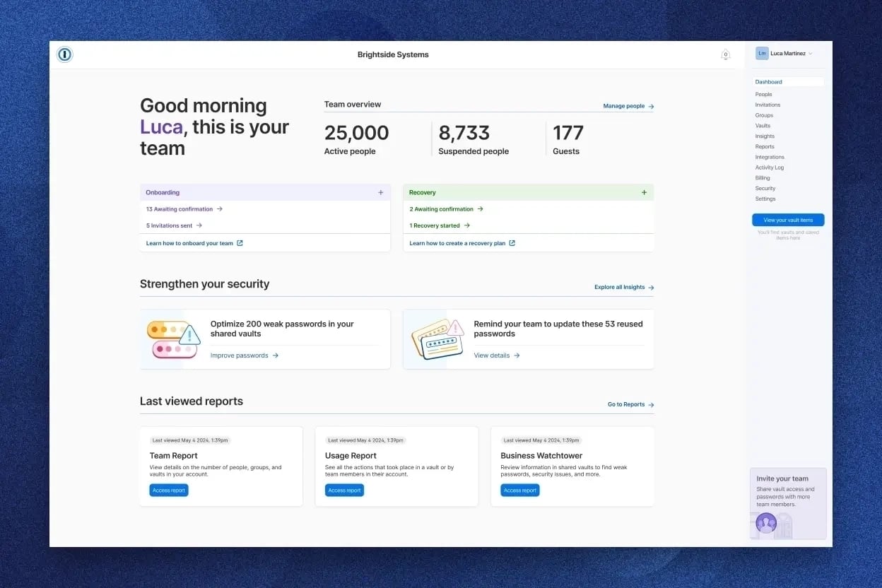Click the View your vault items button
Screen dimensions: 882x588
click(x=787, y=219)
